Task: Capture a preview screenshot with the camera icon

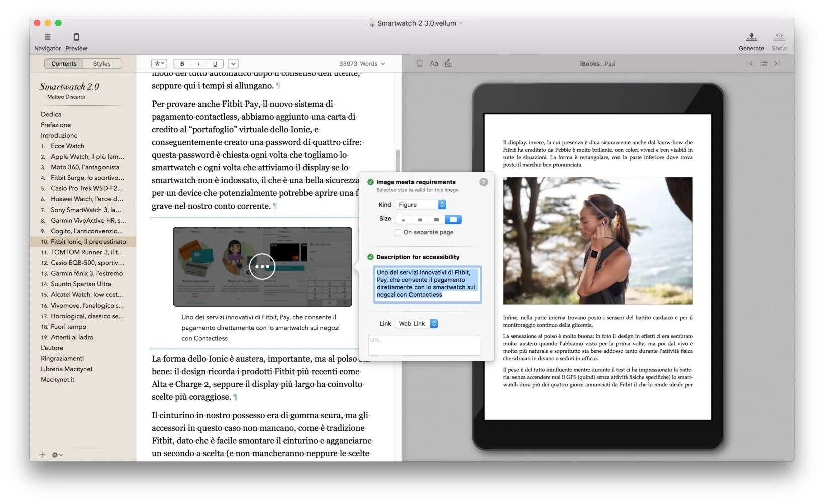Action: click(x=449, y=63)
